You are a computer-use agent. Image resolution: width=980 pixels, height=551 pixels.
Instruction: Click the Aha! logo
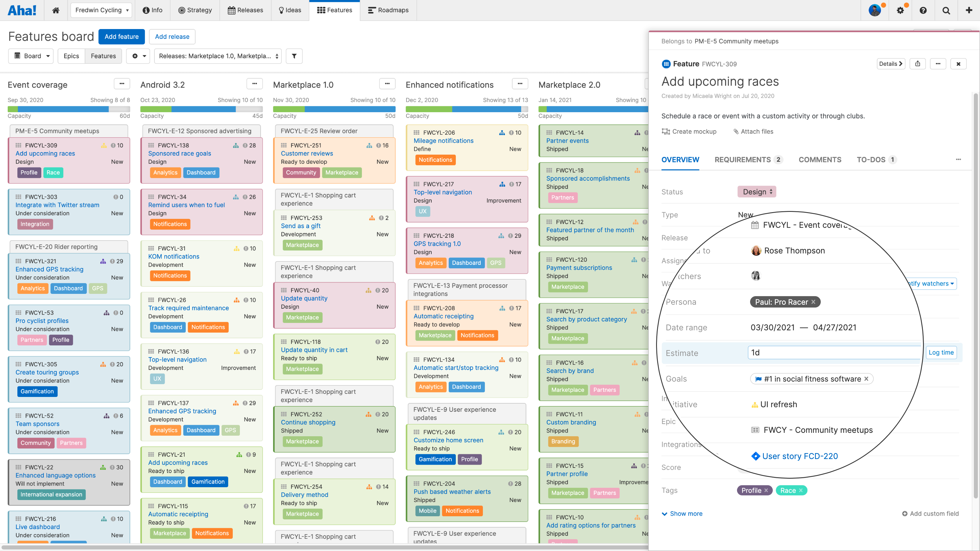pos(22,10)
